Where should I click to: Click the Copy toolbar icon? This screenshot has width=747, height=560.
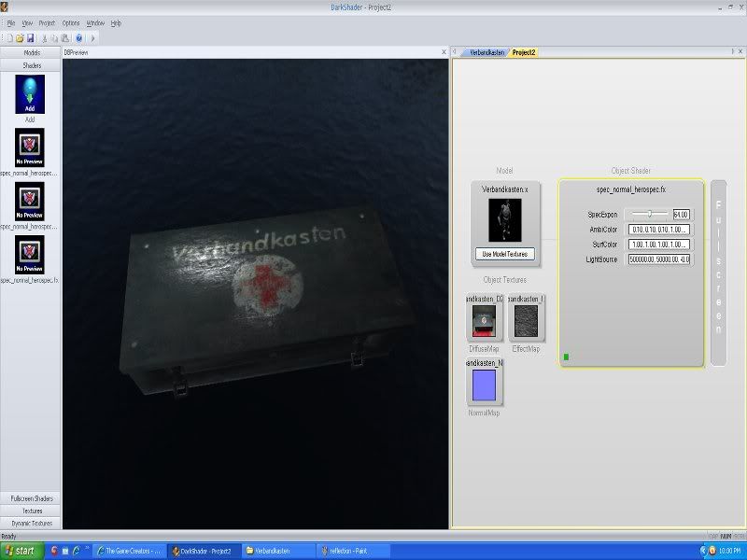tap(54, 38)
